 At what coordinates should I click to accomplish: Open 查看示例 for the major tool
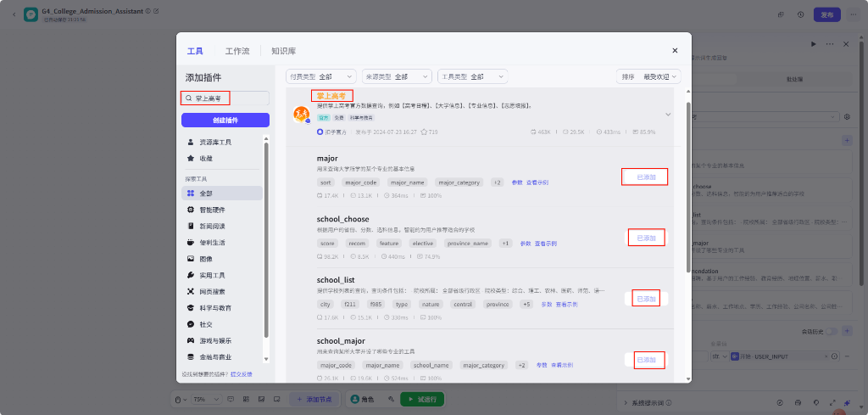[537, 182]
